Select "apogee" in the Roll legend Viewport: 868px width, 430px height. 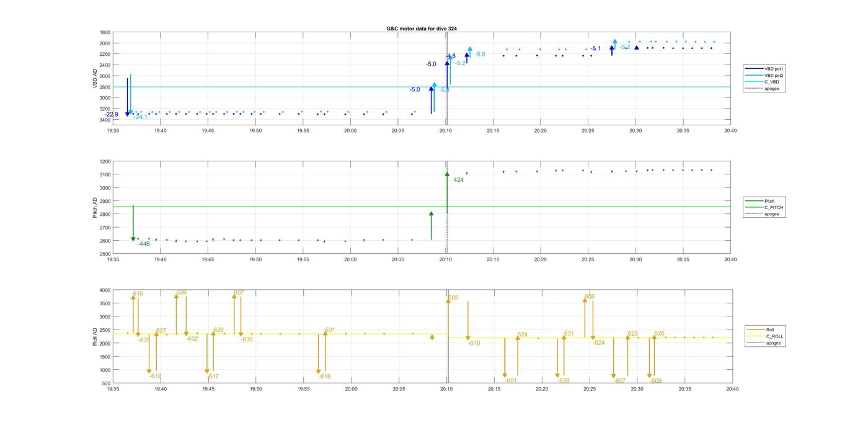(764, 343)
